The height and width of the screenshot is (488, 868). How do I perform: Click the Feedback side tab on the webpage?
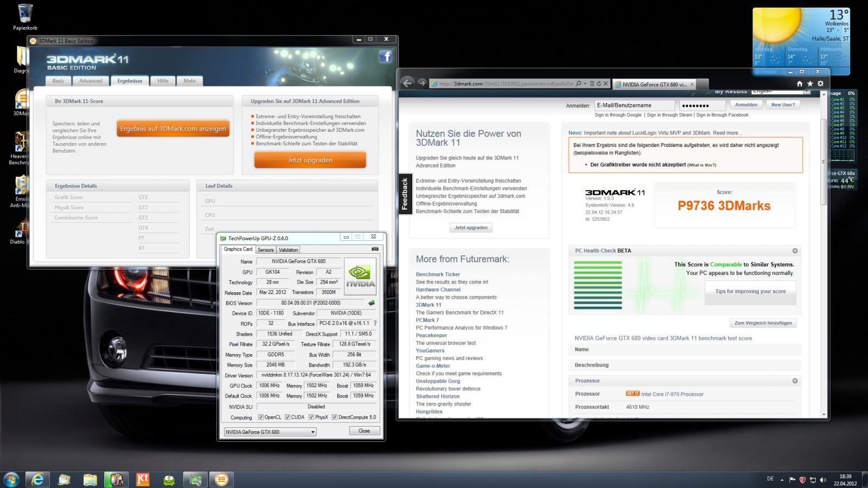(405, 194)
